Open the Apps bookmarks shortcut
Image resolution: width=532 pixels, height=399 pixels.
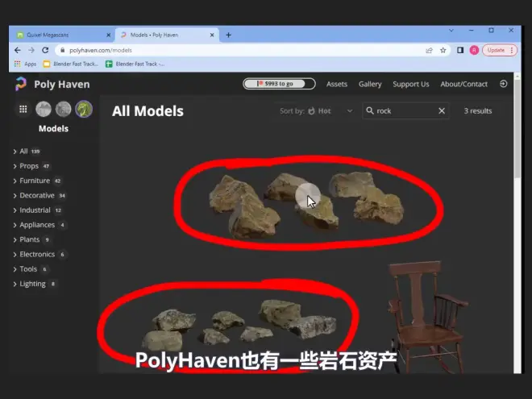coord(26,64)
